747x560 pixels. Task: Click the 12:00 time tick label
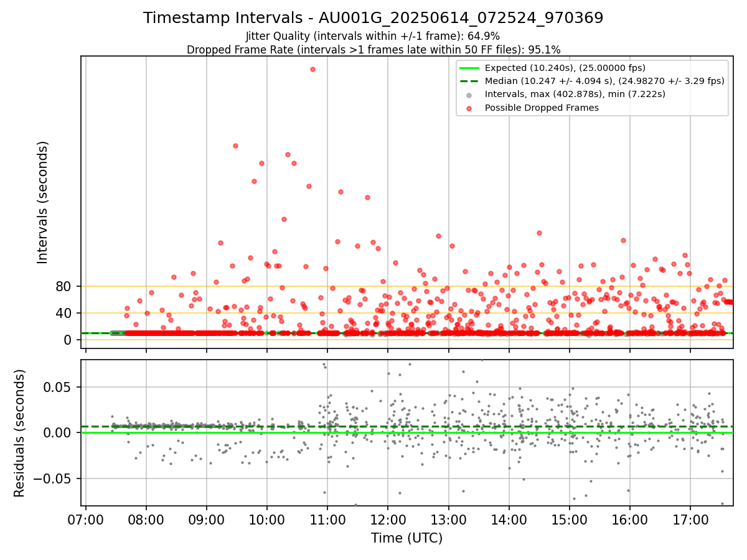point(388,518)
